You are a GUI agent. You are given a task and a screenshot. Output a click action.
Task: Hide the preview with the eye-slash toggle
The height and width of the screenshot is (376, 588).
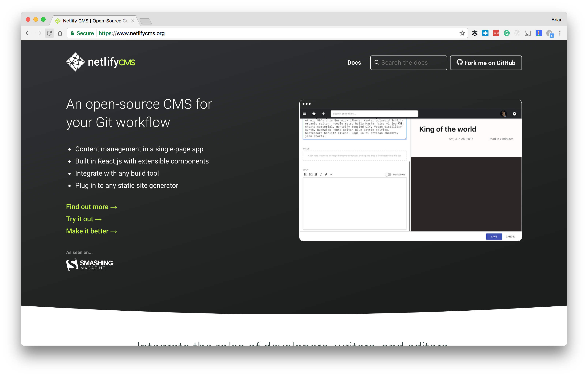pos(400,123)
